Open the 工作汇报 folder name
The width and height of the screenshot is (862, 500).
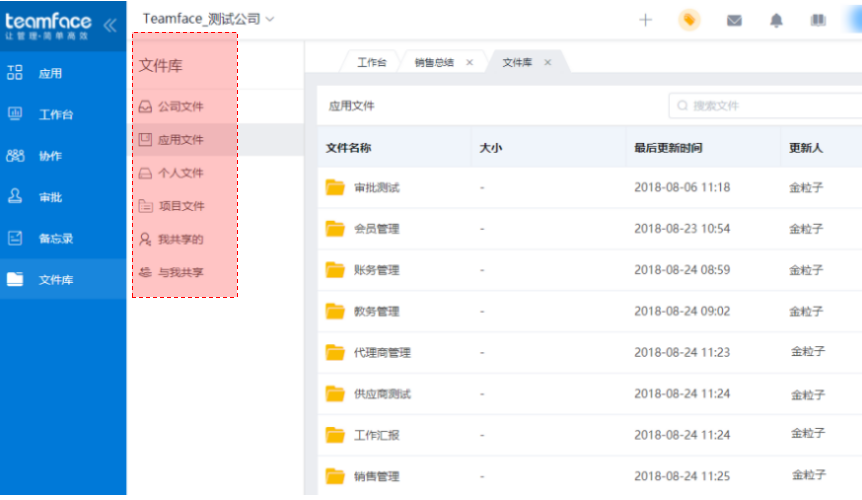(377, 435)
